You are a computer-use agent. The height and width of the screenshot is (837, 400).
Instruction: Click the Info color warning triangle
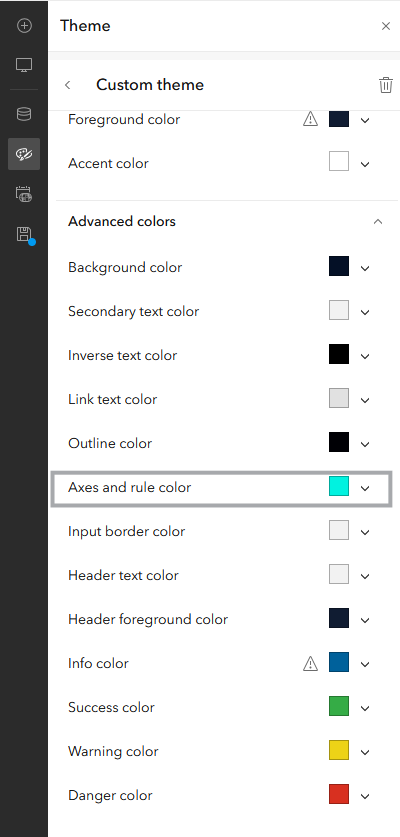point(310,664)
